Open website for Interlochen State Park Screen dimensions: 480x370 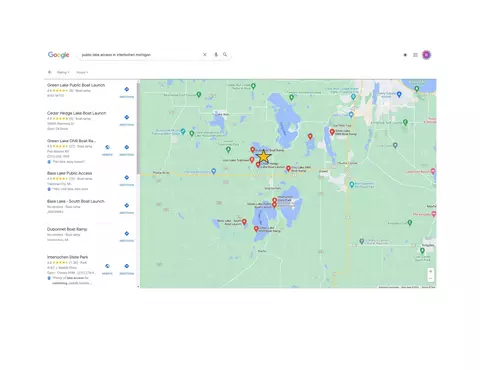(107, 268)
